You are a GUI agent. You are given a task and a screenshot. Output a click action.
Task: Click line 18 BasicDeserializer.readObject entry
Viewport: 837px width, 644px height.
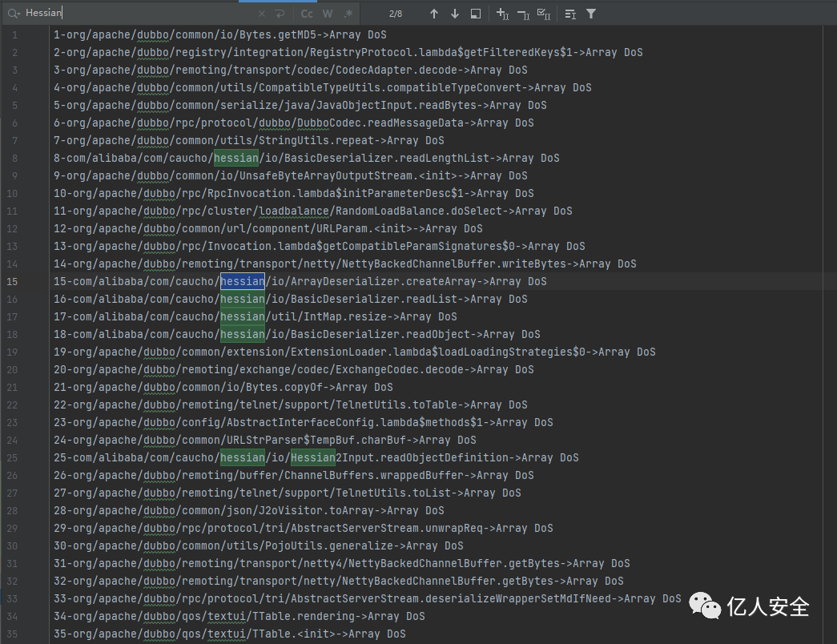297,334
